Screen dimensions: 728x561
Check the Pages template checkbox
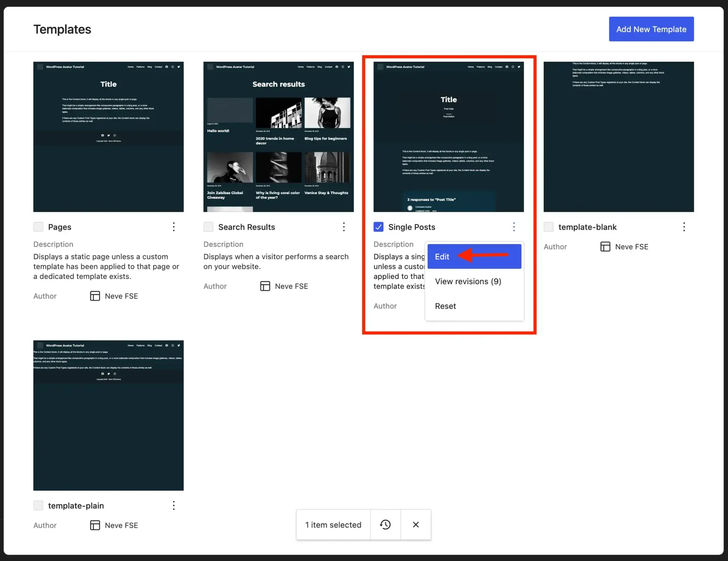(38, 227)
